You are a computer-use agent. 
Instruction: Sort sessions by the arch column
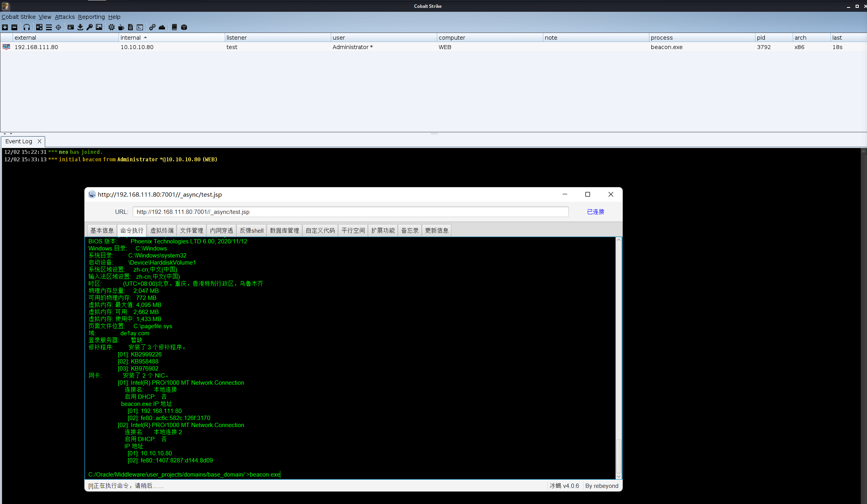[812, 38]
